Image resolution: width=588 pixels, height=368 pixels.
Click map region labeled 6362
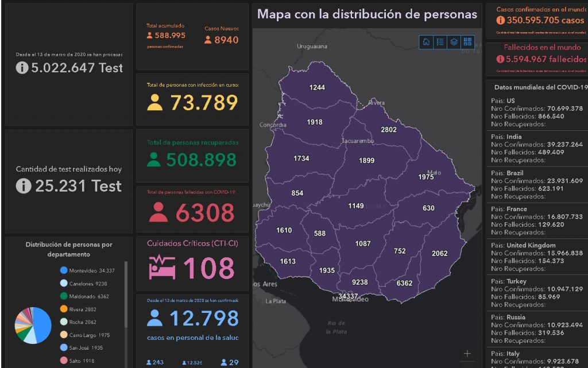click(404, 283)
